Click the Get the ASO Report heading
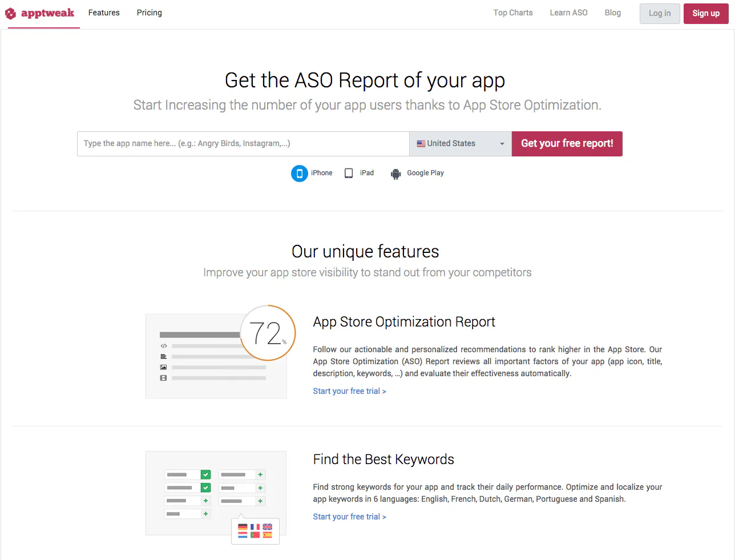The height and width of the screenshot is (560, 735). 365,80
